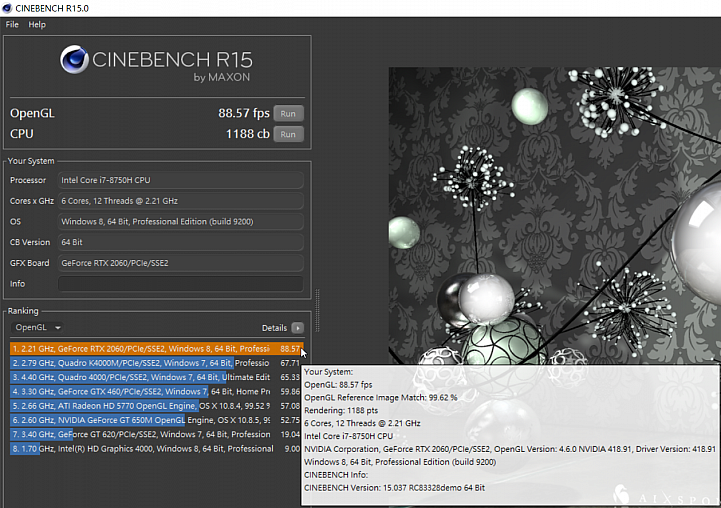Select ranking row 4 GeForce GTX 460
Viewport: 721px width, 508px height.
point(156,391)
